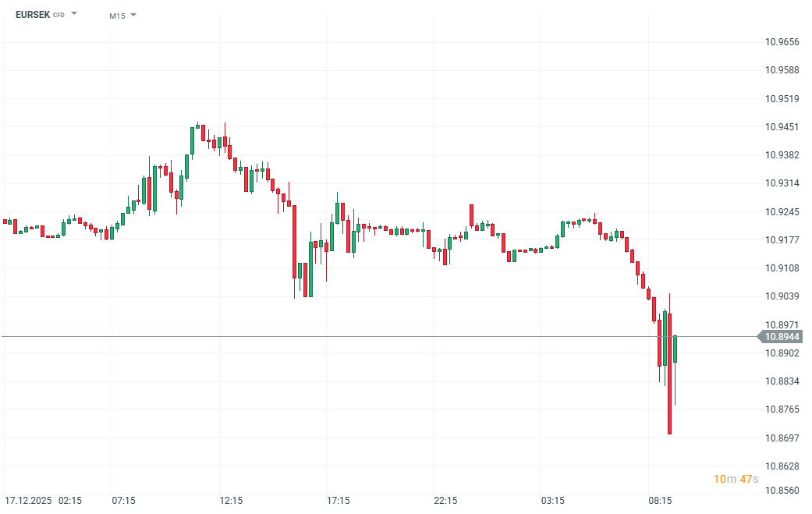Select the 10.9451 price level label
The width and height of the screenshot is (812, 514).
pos(782,127)
